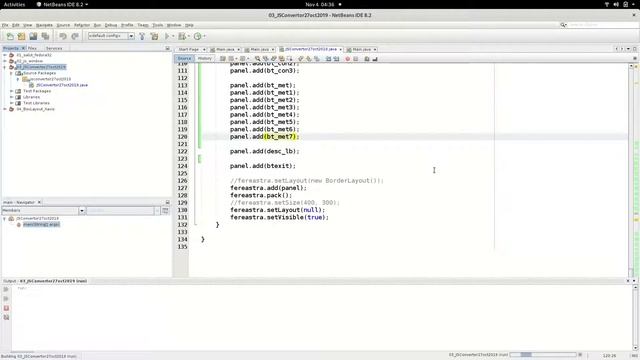640x360 pixels.
Task: Expand the Libraries node
Action: [11, 97]
